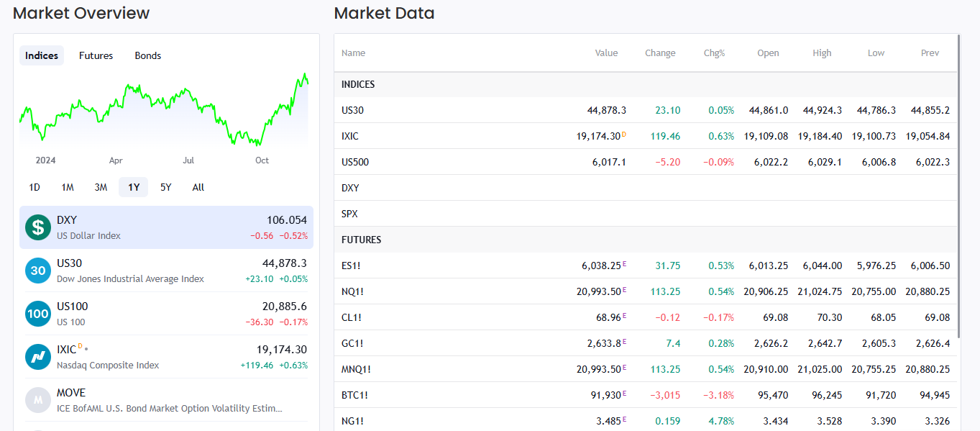
Task: Switch to the Bonds tab
Action: [x=147, y=55]
